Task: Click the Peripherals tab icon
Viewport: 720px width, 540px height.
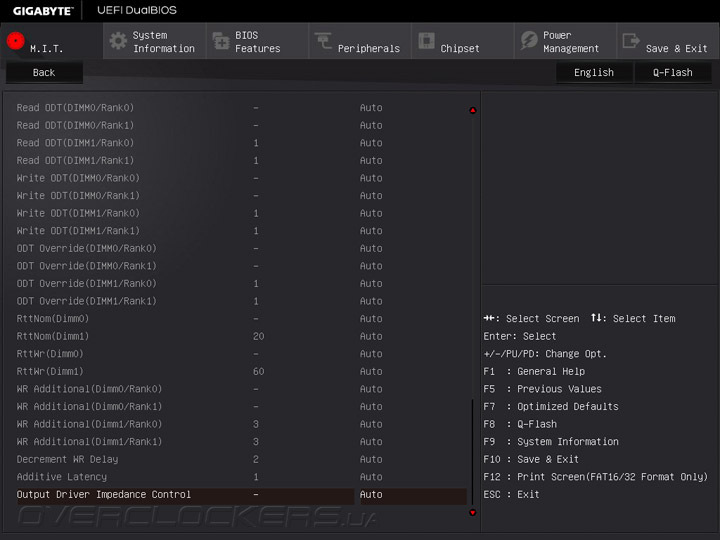Action: point(323,41)
